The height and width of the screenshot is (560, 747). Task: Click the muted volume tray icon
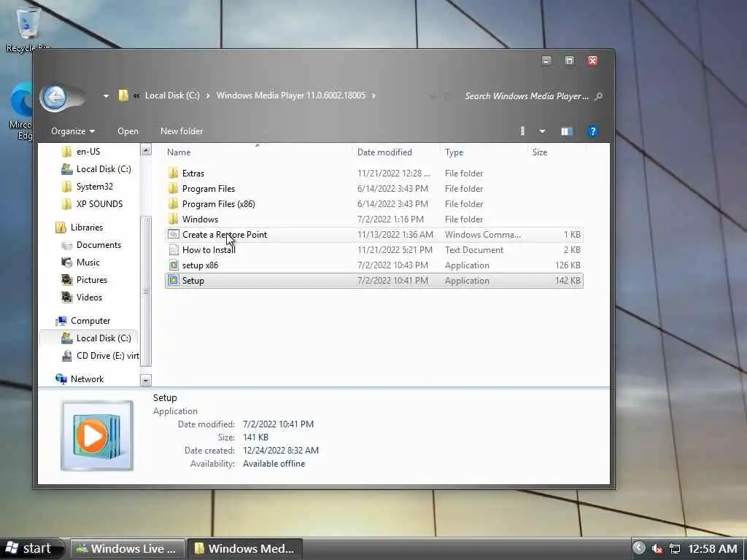[657, 548]
